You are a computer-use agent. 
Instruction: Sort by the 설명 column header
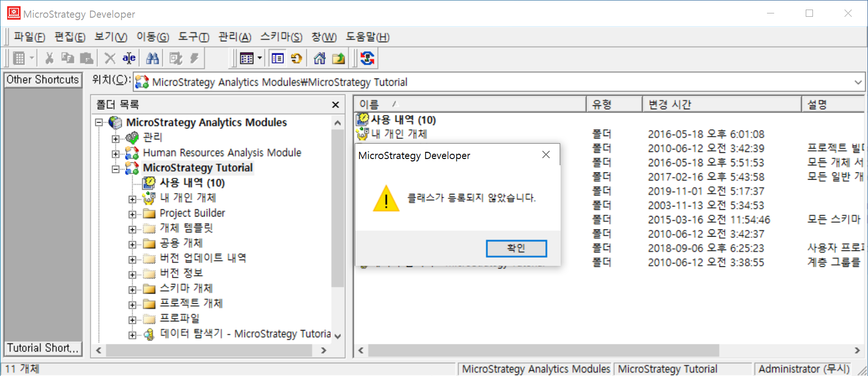833,104
